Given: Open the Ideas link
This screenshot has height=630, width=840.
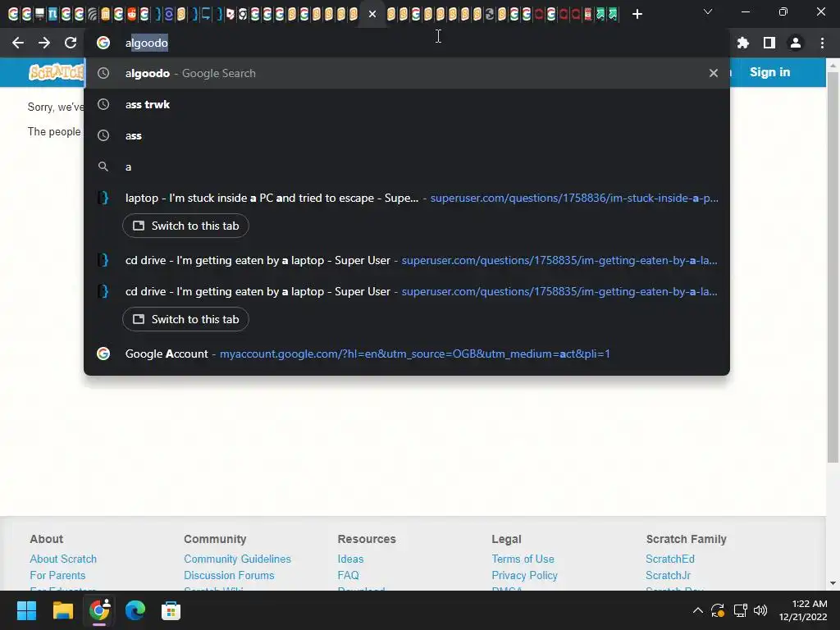Looking at the screenshot, I should click(350, 559).
